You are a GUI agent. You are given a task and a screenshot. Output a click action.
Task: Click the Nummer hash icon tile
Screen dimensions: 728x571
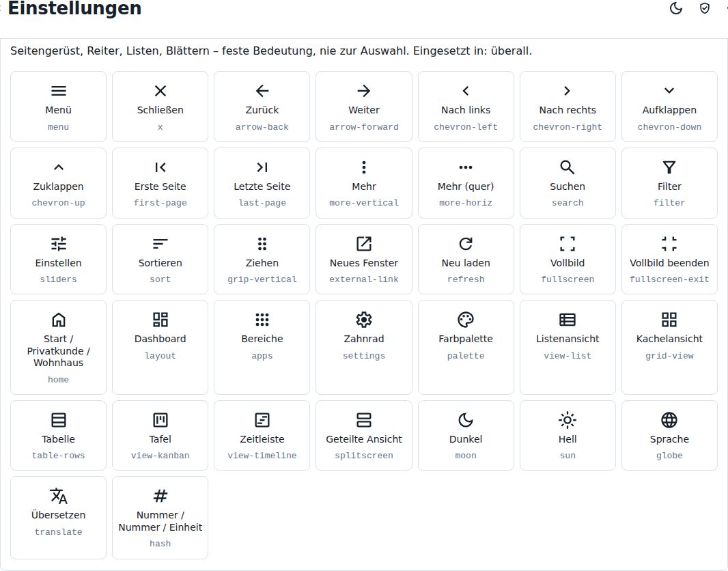160,518
